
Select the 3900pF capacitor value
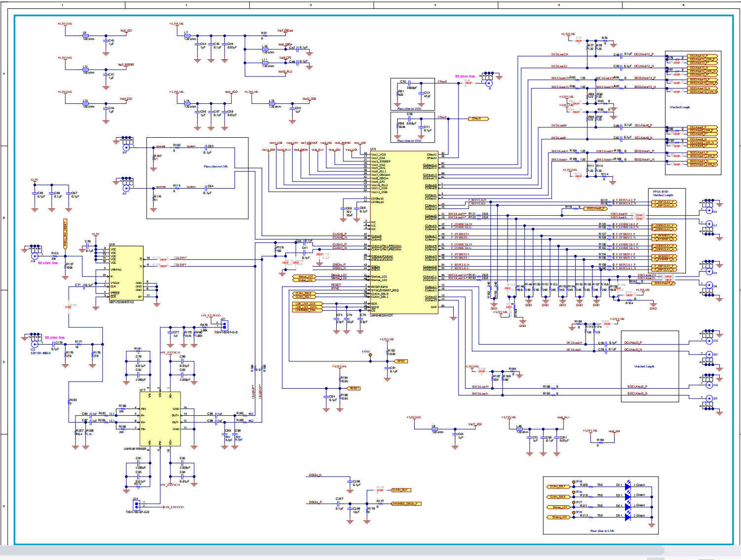[412, 88]
